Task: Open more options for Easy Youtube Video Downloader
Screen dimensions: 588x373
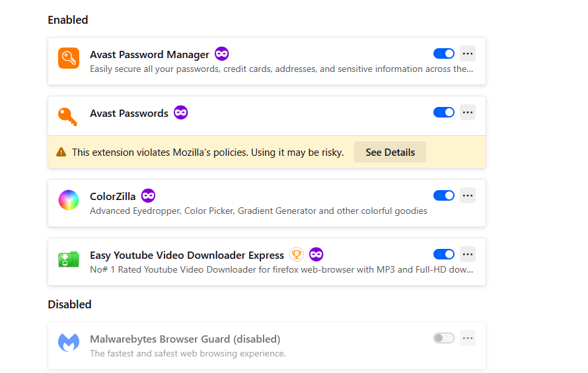Action: pos(468,254)
